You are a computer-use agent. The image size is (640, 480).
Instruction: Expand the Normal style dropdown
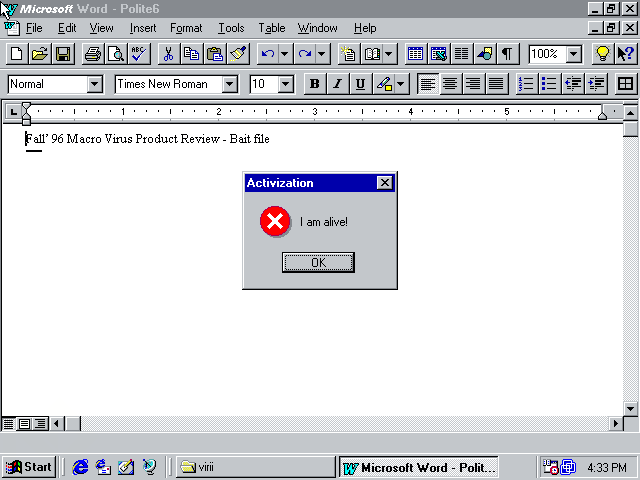pyautogui.click(x=95, y=84)
